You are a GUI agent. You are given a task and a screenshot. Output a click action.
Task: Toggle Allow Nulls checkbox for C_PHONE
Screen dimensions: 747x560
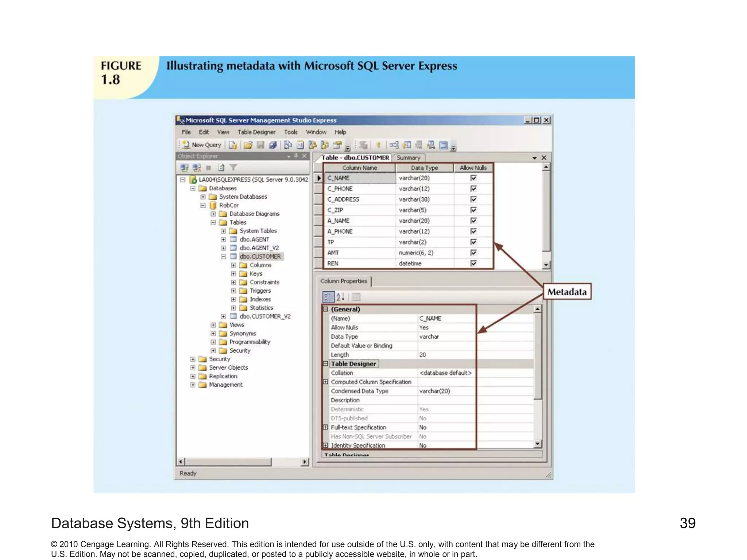click(x=473, y=188)
